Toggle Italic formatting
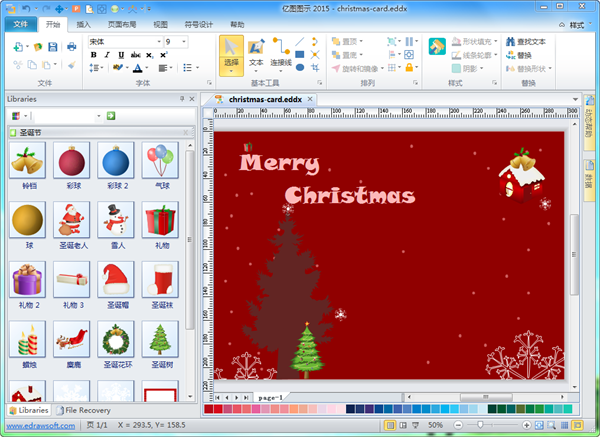The height and width of the screenshot is (437, 600). coord(108,55)
